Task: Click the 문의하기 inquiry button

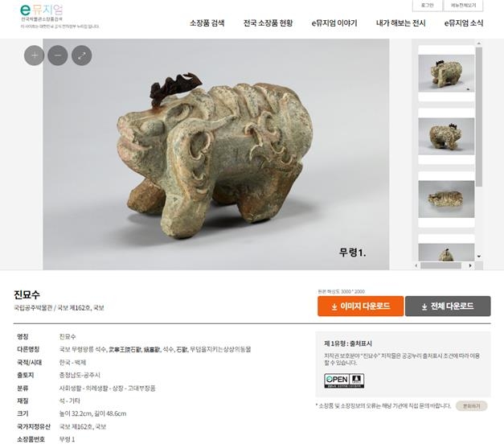Action: click(x=472, y=406)
